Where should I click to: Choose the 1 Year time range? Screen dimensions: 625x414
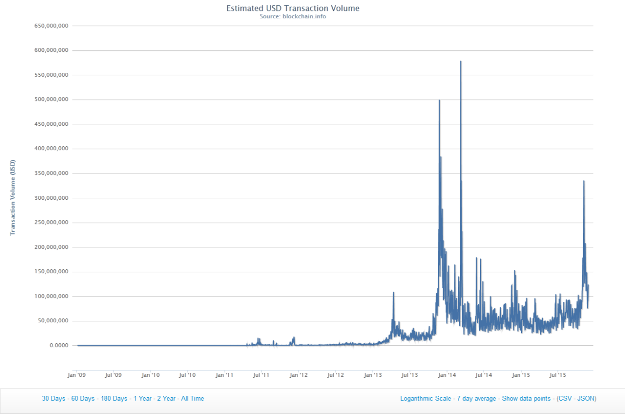(x=142, y=398)
